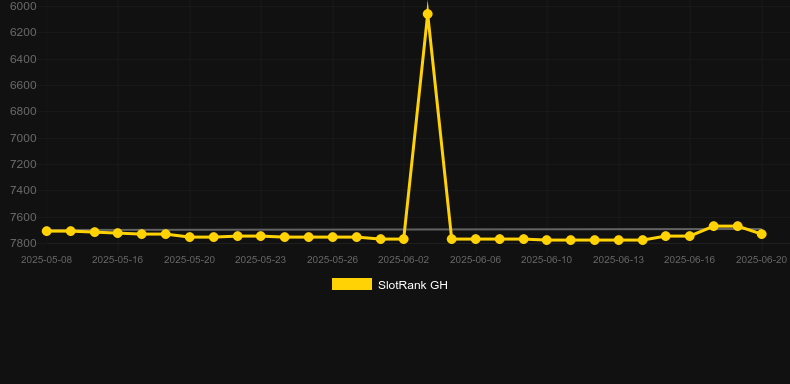Click the 7800 y-axis label
The height and width of the screenshot is (384, 790).
(x=23, y=243)
